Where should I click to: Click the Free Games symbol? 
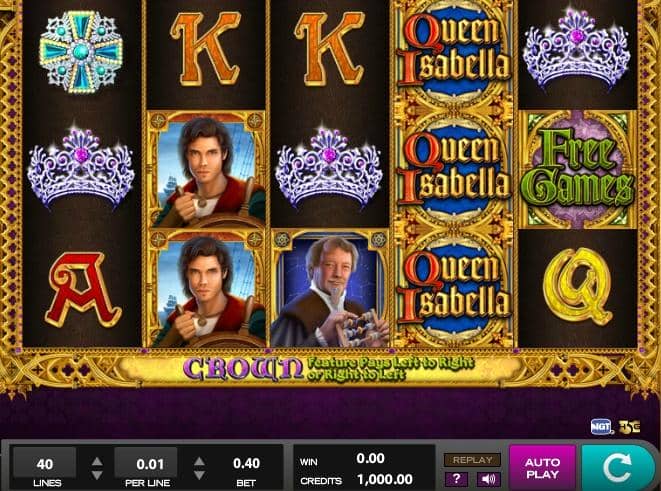click(x=577, y=169)
